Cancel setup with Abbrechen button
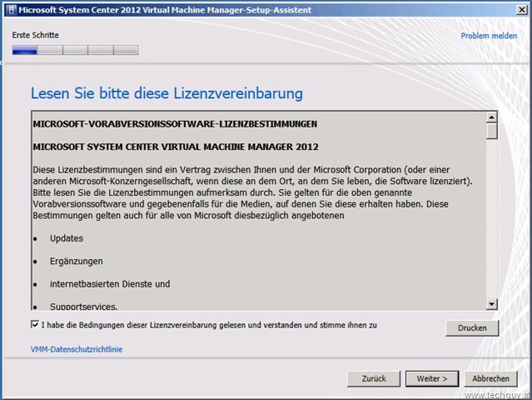This screenshot has height=400, width=532. pos(490,378)
